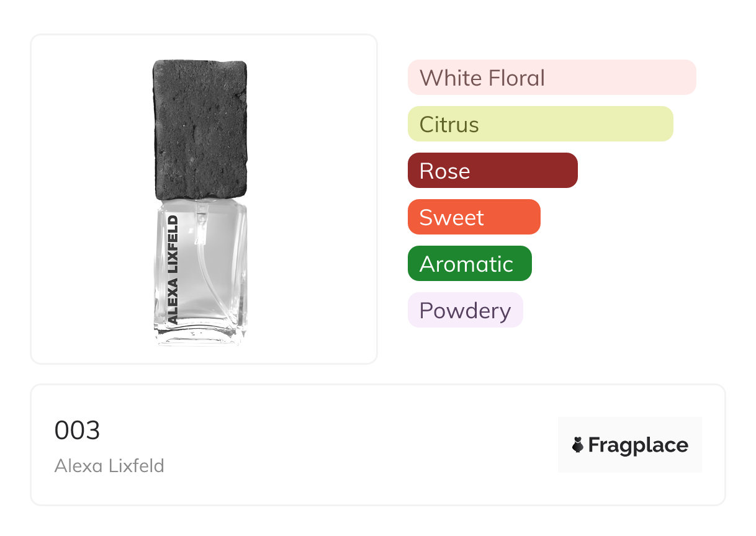The height and width of the screenshot is (536, 756).
Task: Click the Rose text label
Action: pyautogui.click(x=444, y=171)
